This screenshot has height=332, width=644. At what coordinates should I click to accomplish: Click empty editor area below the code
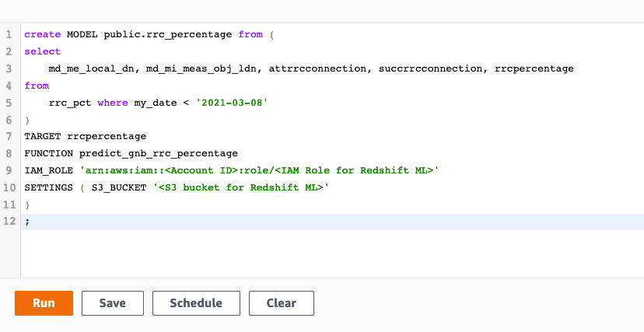click(x=311, y=253)
